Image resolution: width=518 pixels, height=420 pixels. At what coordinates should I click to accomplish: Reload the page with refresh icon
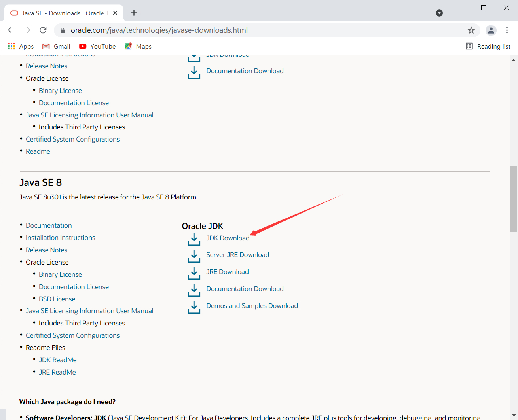pyautogui.click(x=43, y=30)
